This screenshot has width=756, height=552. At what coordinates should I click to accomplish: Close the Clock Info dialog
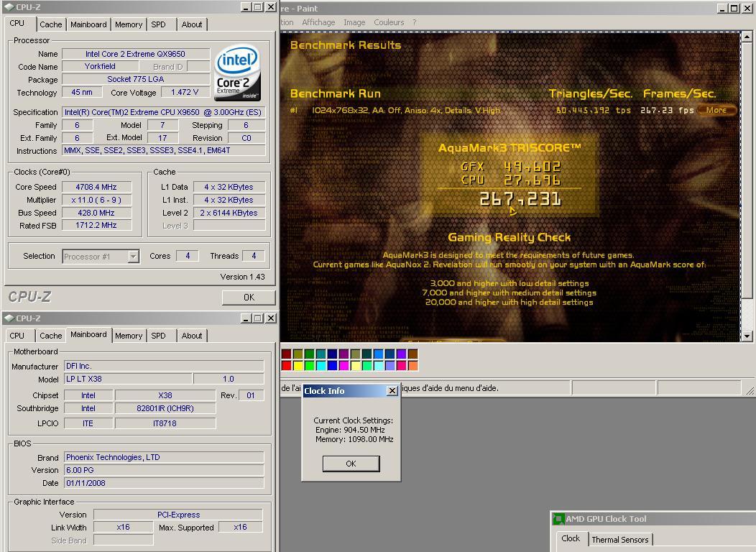tap(392, 390)
